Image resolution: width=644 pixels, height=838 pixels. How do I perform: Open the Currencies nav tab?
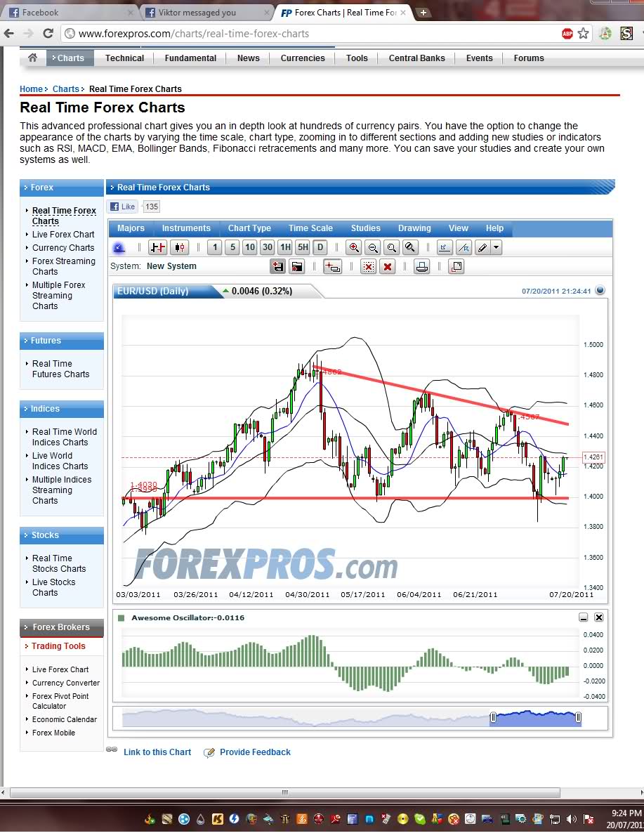[303, 58]
